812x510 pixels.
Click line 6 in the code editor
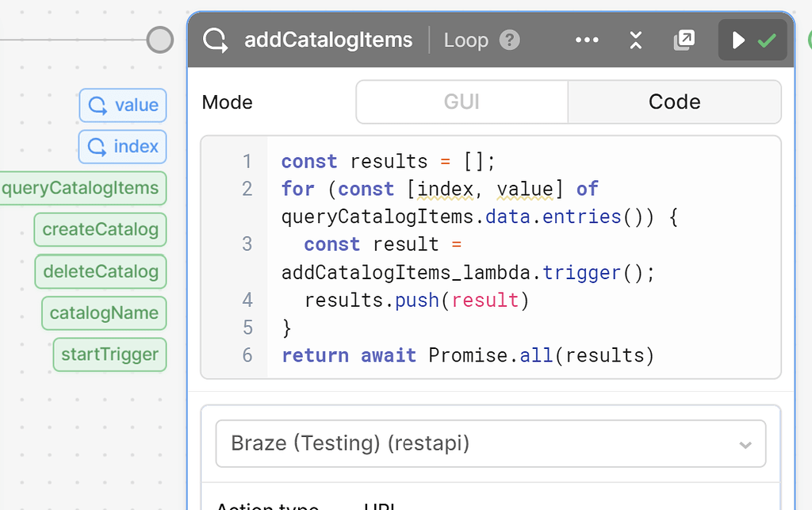coord(466,355)
